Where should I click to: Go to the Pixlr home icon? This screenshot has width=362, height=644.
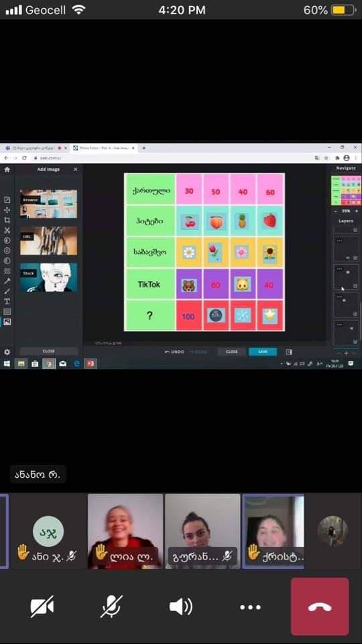tap(7, 170)
